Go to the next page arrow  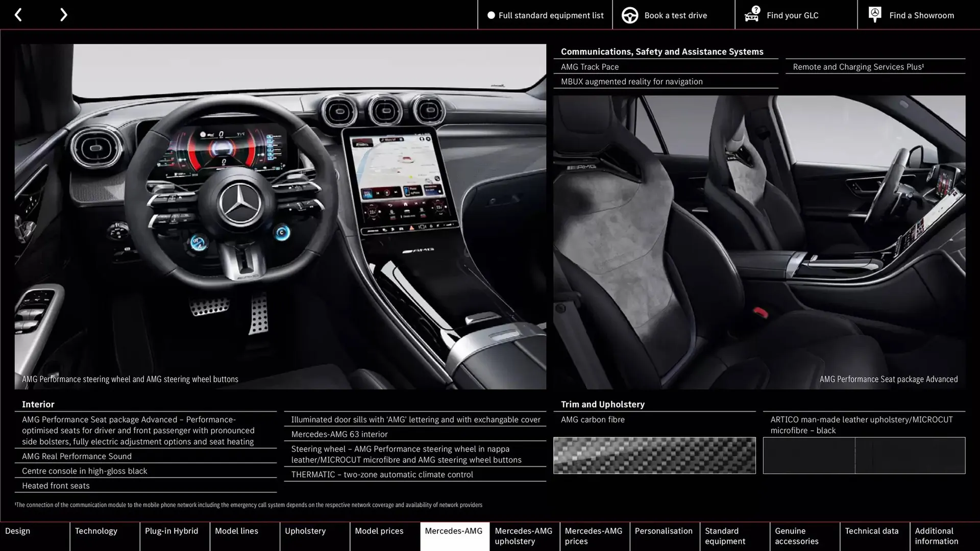coord(63,15)
